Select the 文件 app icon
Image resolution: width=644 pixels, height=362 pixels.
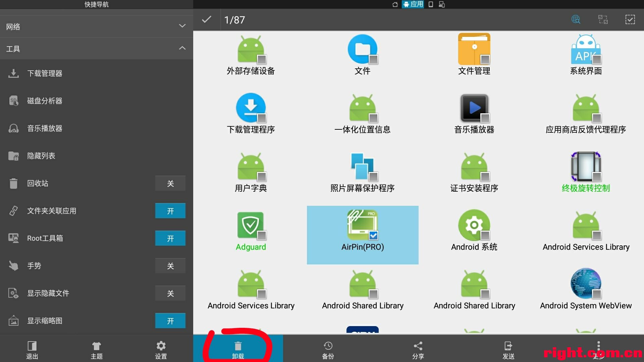(x=363, y=50)
